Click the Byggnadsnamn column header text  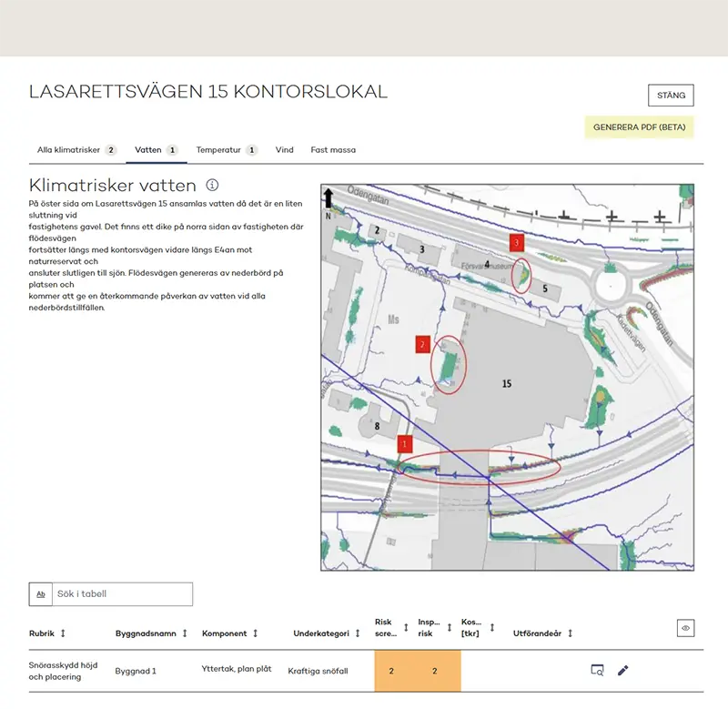pos(146,633)
